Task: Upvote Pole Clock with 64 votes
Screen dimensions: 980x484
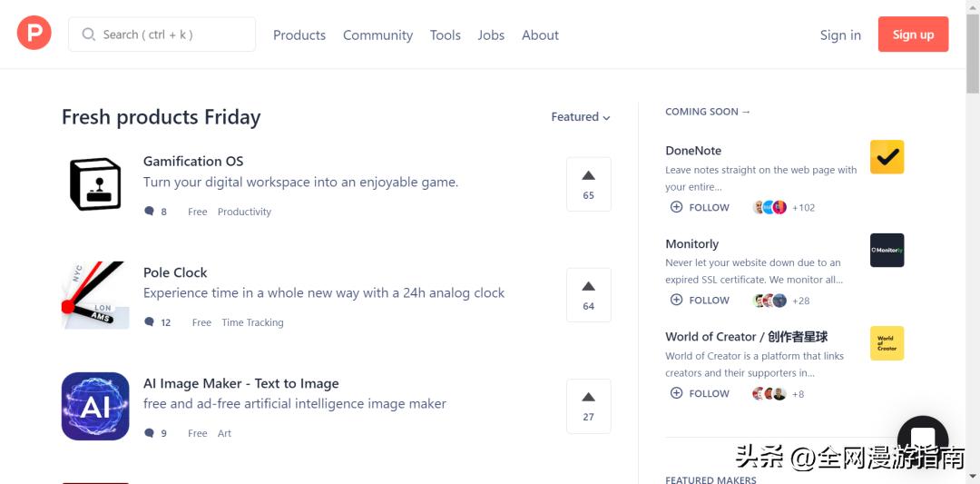Action: click(588, 295)
